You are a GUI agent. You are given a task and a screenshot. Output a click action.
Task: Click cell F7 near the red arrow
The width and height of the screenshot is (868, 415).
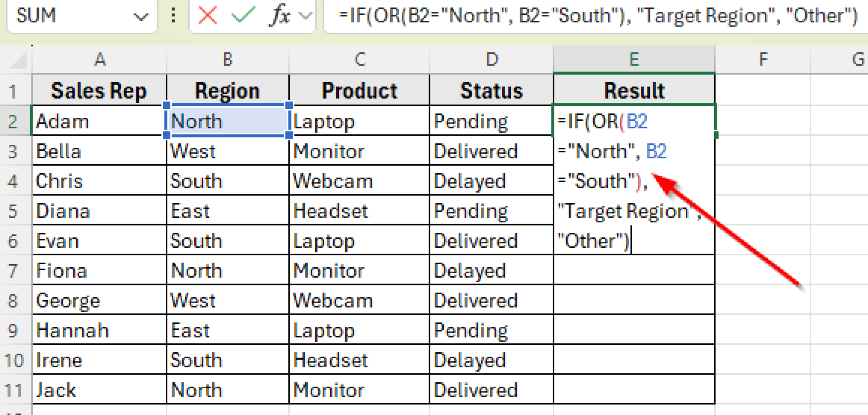[x=763, y=270]
